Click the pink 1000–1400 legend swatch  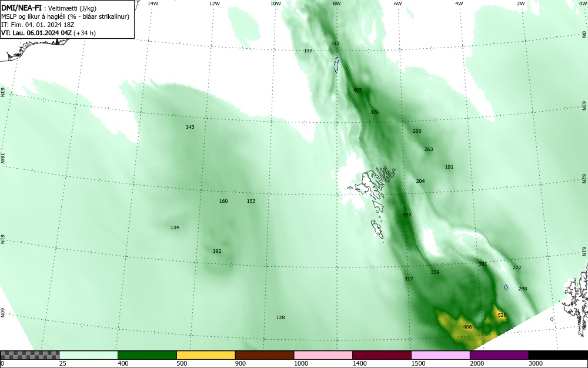pos(323,355)
